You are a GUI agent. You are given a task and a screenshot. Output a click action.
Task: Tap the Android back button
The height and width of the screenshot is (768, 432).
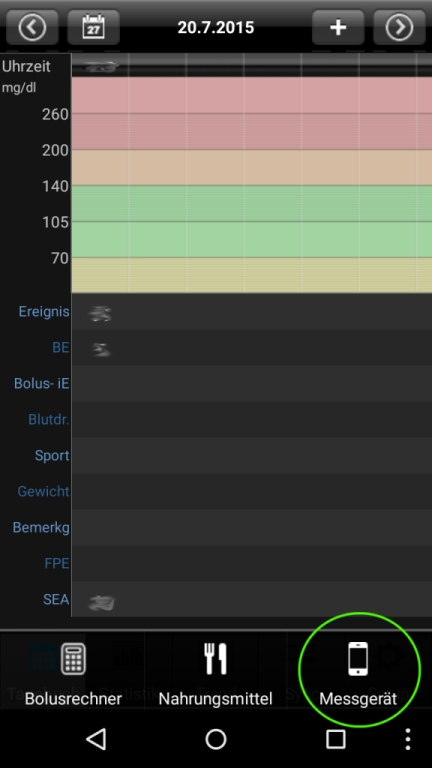pos(96,739)
